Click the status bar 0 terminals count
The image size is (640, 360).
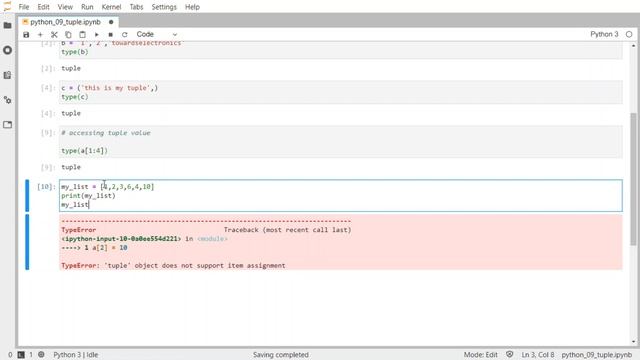point(10,355)
